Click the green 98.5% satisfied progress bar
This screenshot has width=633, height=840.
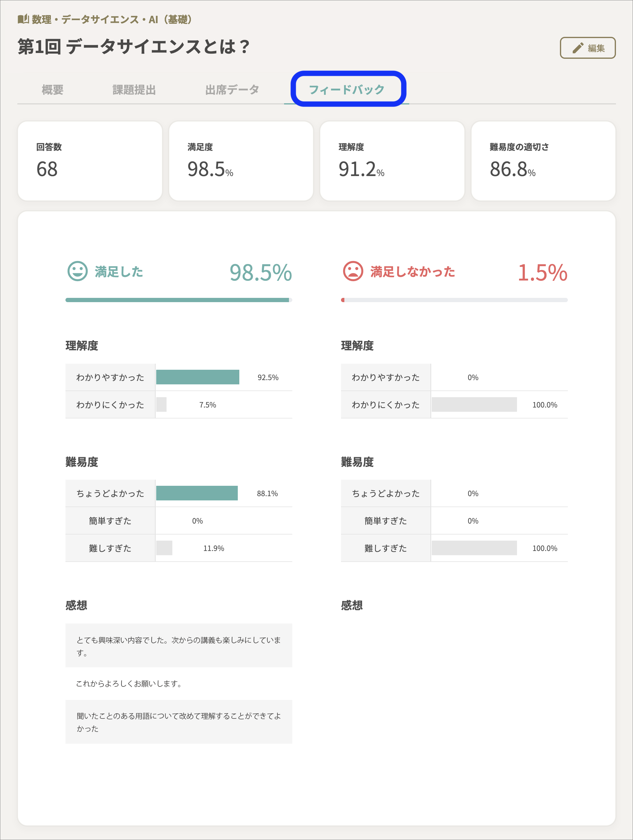click(178, 300)
